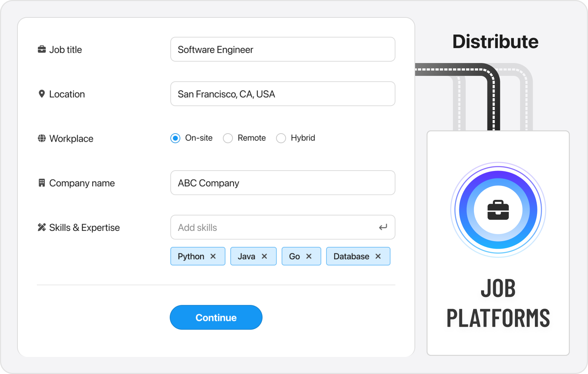Delete the Go skill tag
The image size is (588, 374).
(309, 256)
